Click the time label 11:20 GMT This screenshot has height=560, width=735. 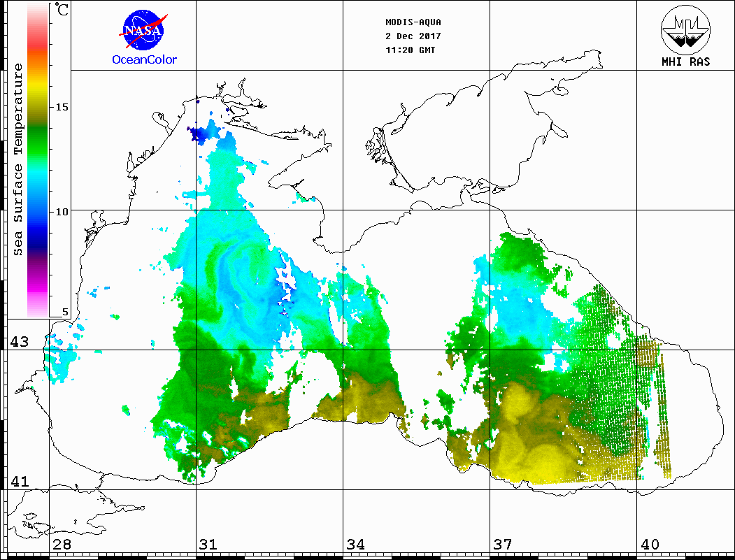pyautogui.click(x=410, y=50)
